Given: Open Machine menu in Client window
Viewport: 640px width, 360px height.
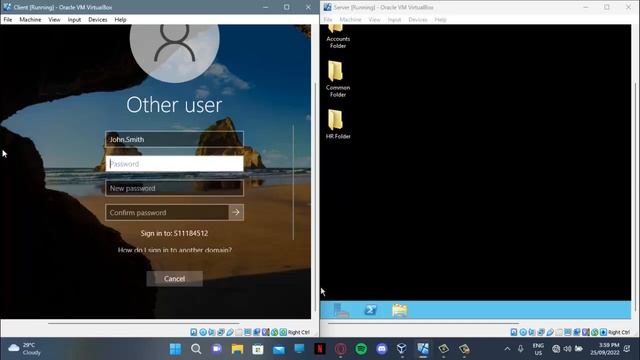Looking at the screenshot, I should click(x=30, y=20).
